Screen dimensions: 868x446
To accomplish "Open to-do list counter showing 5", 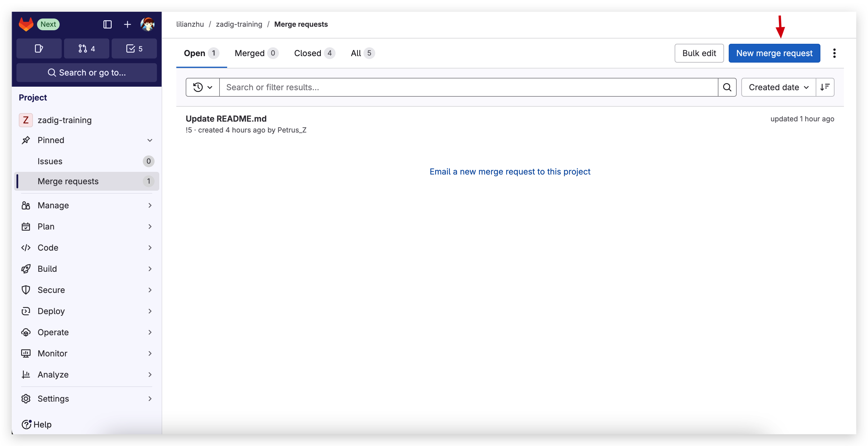I will coord(134,48).
